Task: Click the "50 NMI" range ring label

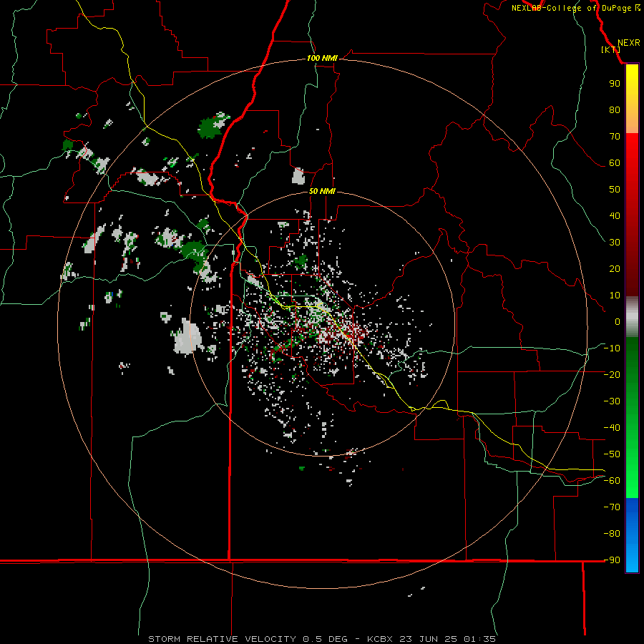Action: (322, 191)
